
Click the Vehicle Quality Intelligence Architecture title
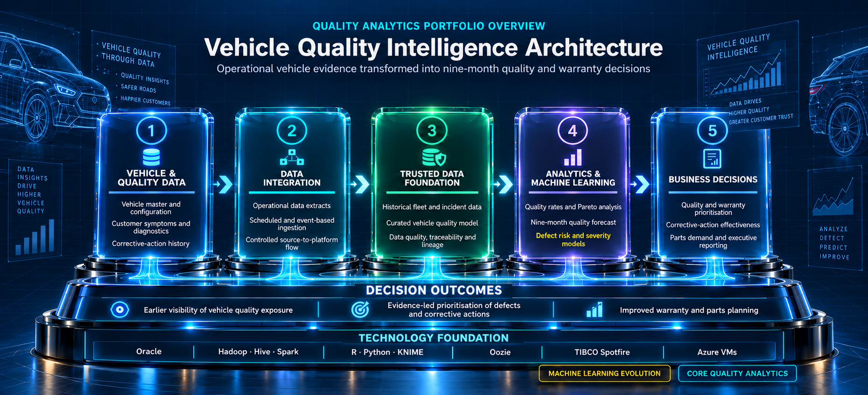pyautogui.click(x=434, y=48)
